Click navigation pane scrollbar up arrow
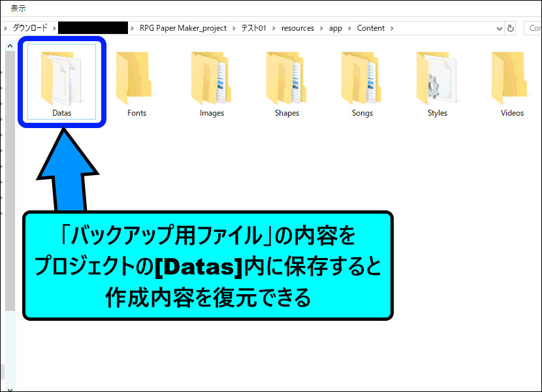Viewport: 542px width, 392px height. pyautogui.click(x=10, y=45)
